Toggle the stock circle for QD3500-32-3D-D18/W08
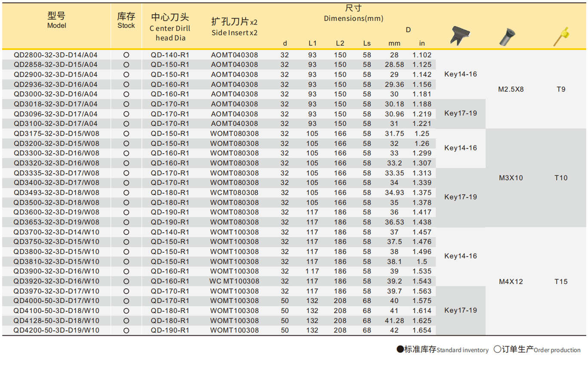Viewport: 588px width, 373px height. 126,202
